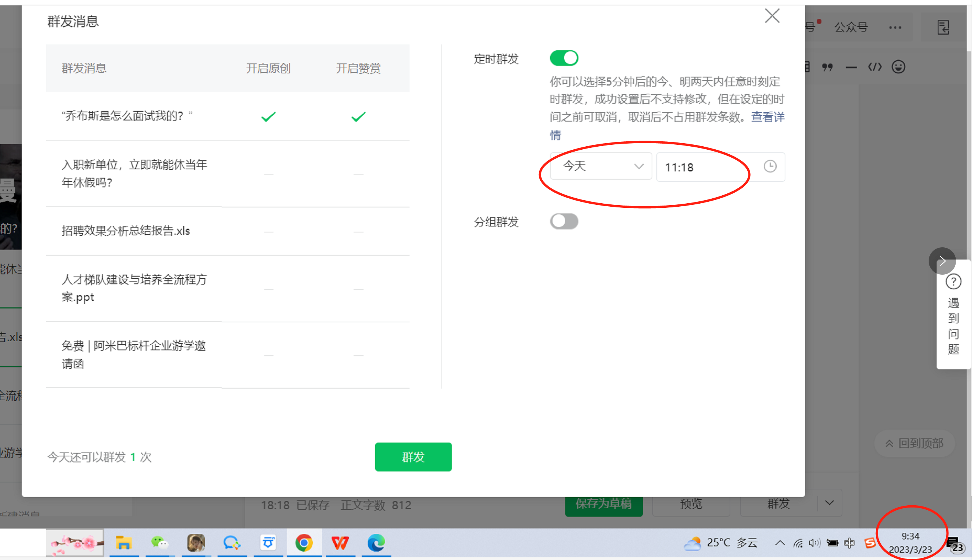Viewport: 972px width, 560px height.
Task: Click the clock icon in time field
Action: (770, 166)
